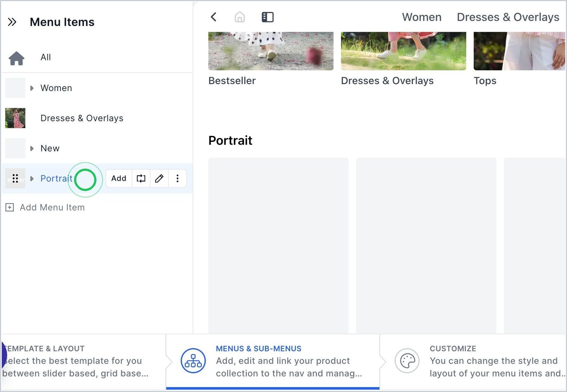Expand the New menu item
This screenshot has height=392, width=567.
(32, 148)
